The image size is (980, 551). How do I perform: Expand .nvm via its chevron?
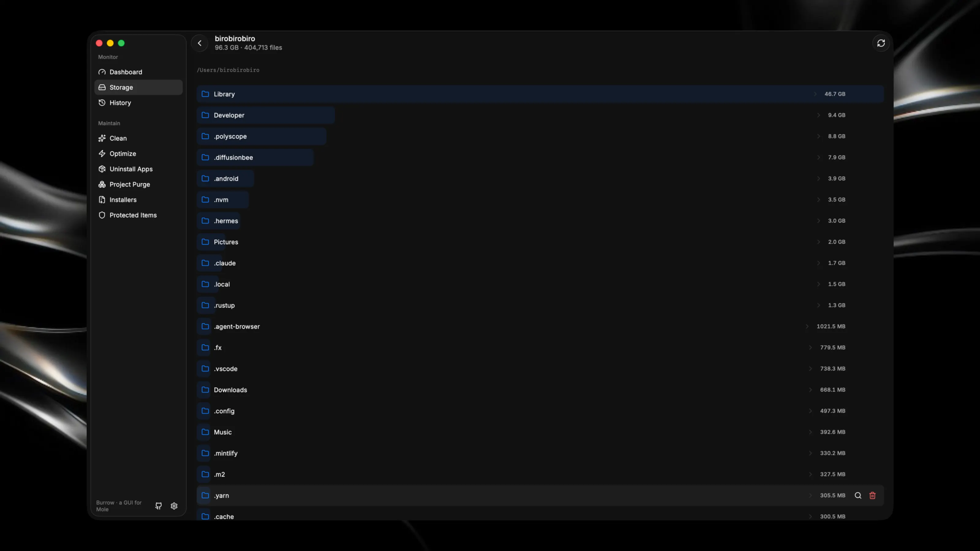point(819,200)
